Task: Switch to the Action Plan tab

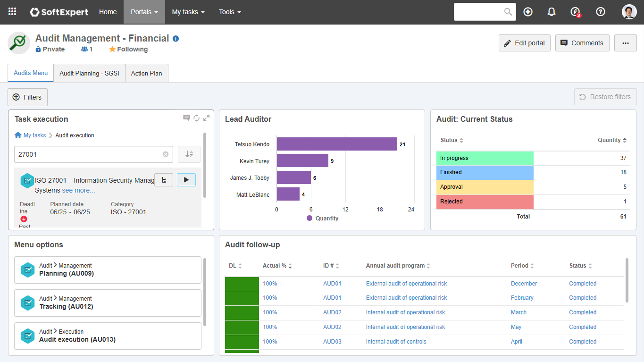Action: (x=146, y=73)
